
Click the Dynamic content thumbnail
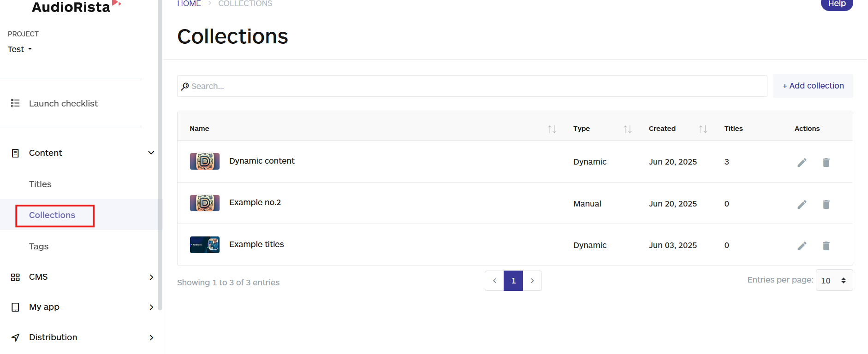[x=205, y=161]
